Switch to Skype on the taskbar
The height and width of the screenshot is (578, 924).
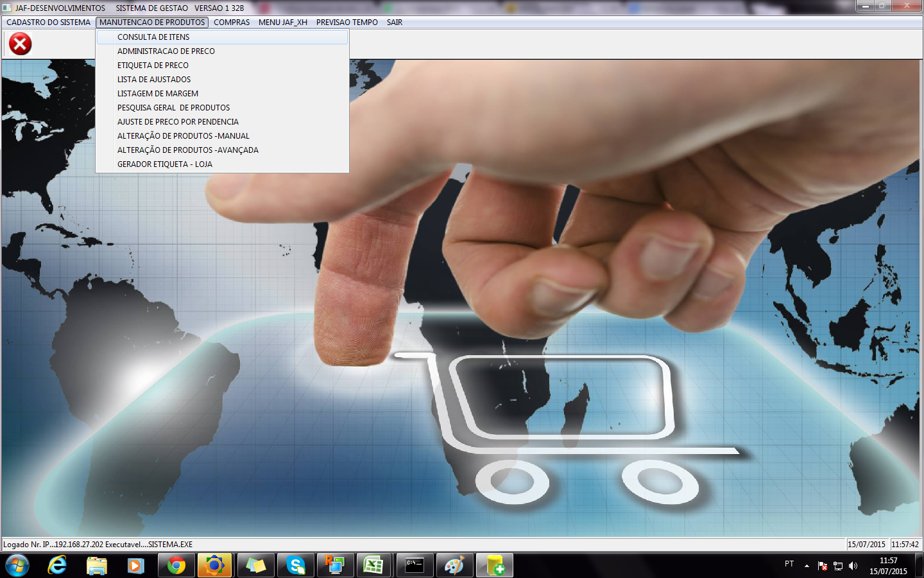coord(295,566)
